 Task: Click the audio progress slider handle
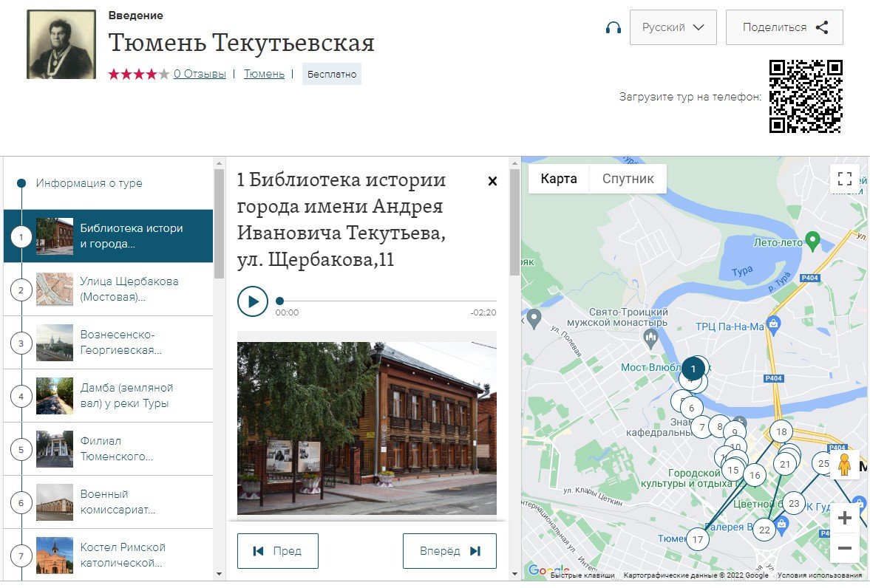coord(279,301)
